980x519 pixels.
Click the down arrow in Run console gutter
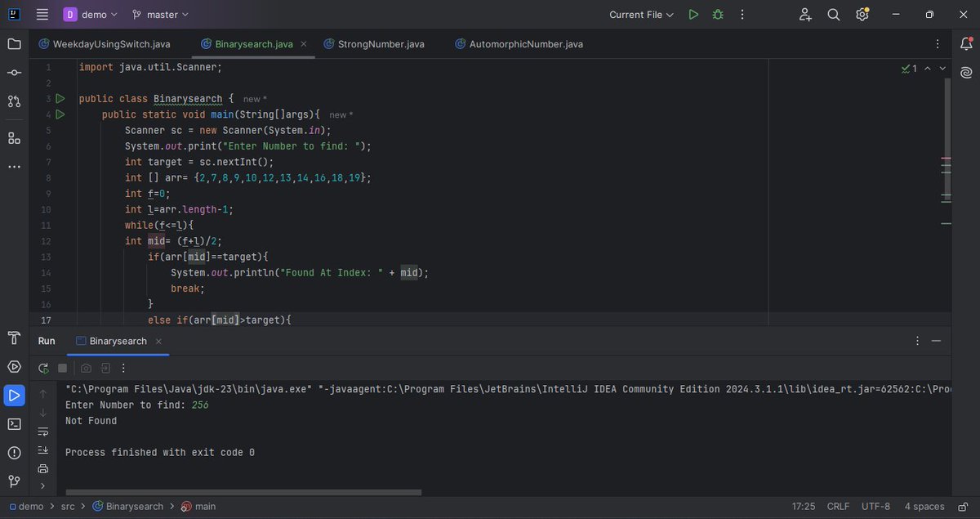pos(43,413)
